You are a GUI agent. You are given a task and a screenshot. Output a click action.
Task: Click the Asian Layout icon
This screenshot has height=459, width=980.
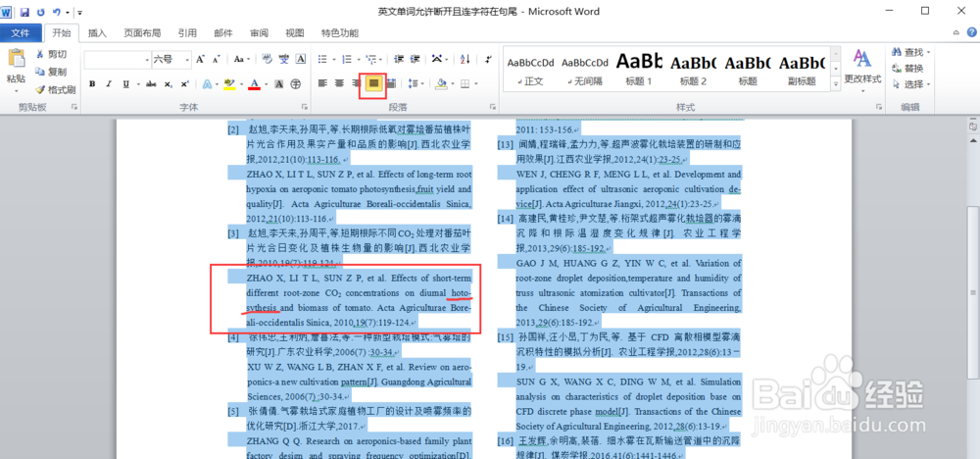(x=439, y=60)
